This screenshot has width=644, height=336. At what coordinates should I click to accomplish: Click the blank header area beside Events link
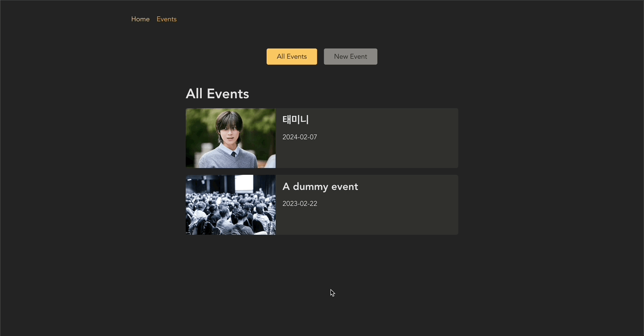click(341, 19)
